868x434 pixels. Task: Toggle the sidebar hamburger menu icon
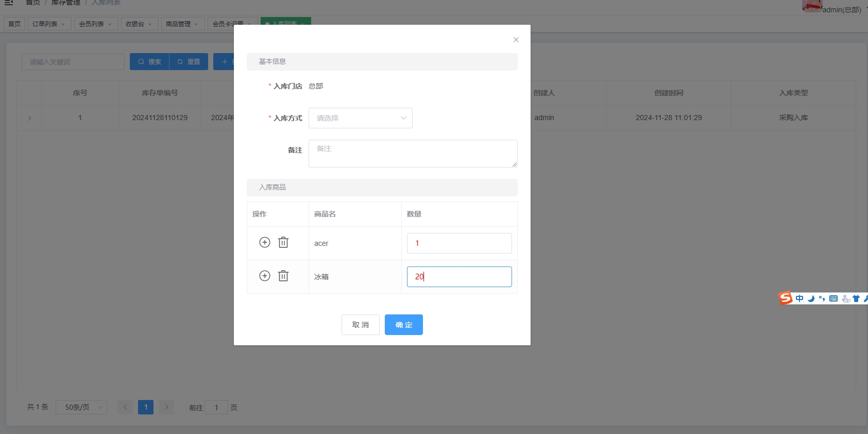[x=9, y=2]
